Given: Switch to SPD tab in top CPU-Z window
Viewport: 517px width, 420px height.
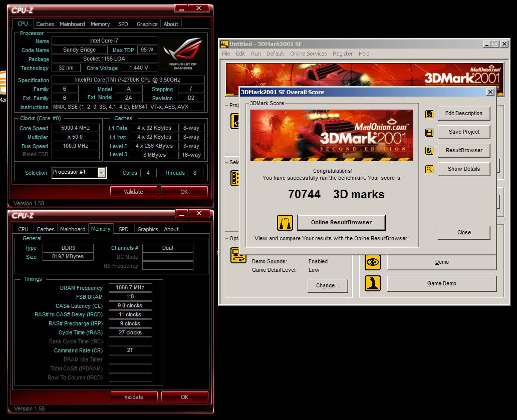Looking at the screenshot, I should point(123,24).
